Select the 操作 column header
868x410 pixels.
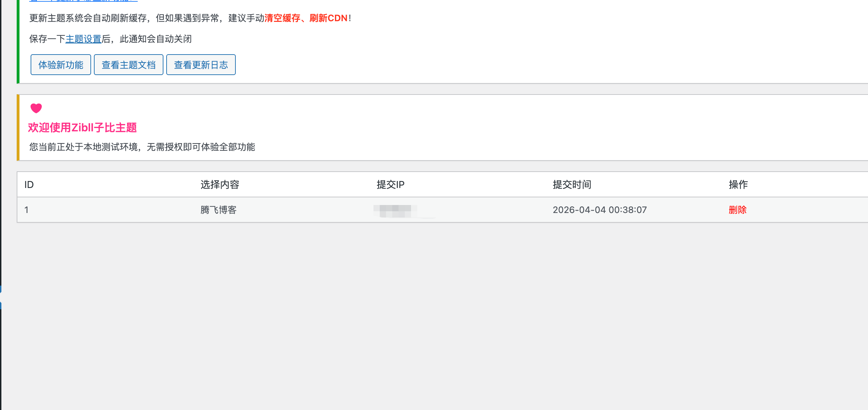tap(739, 184)
